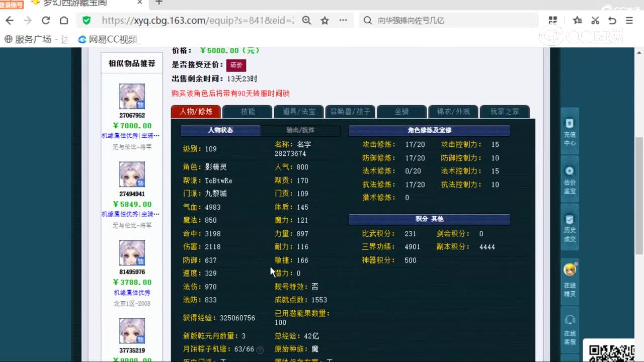
Task: Open the 在线客服 headset support
Action: pyautogui.click(x=570, y=329)
